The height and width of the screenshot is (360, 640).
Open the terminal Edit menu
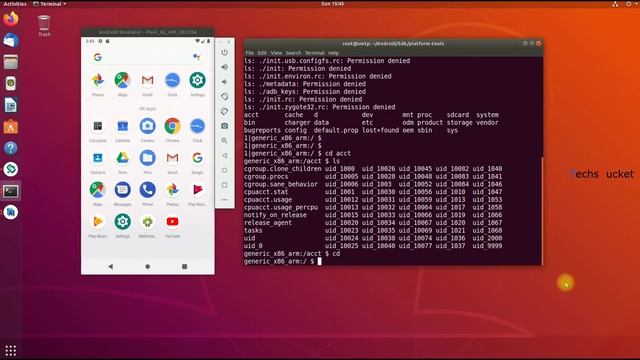click(x=262, y=53)
